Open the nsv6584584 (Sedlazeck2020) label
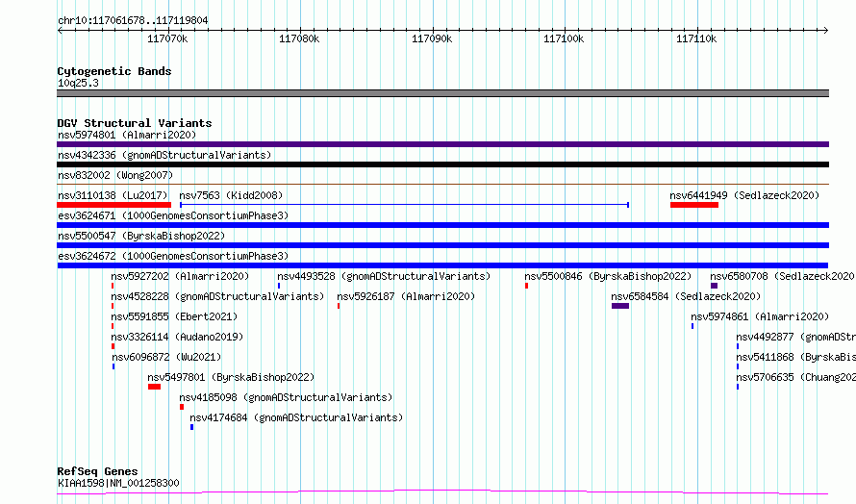Viewport: 856px width, 504px height. tap(686, 296)
